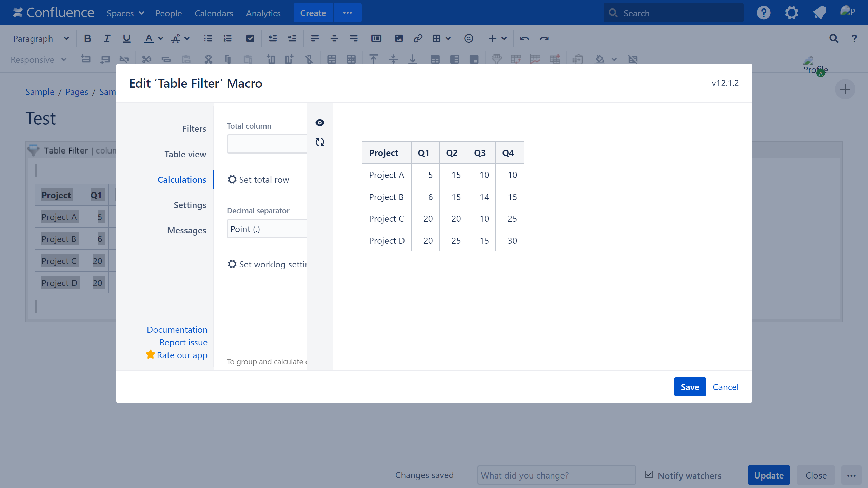Click the insert image icon
Image resolution: width=868 pixels, height=488 pixels.
[x=399, y=38]
